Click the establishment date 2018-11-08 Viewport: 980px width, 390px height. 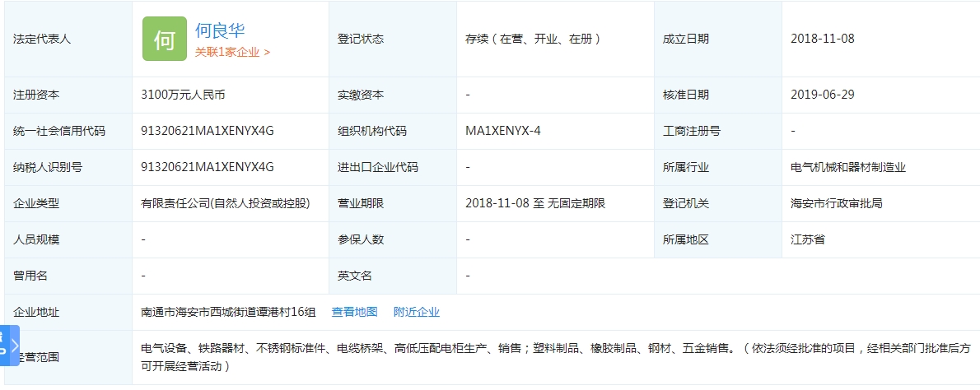pos(823,39)
